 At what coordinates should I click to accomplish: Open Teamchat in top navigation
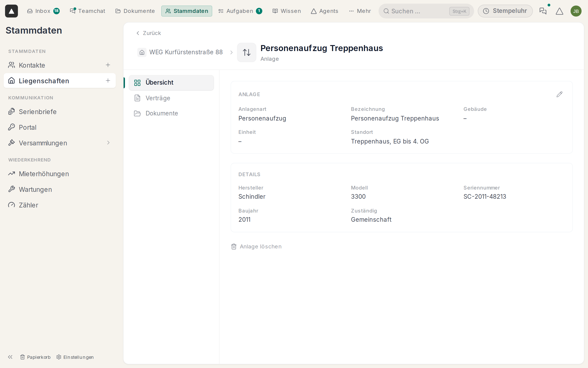[x=88, y=11]
